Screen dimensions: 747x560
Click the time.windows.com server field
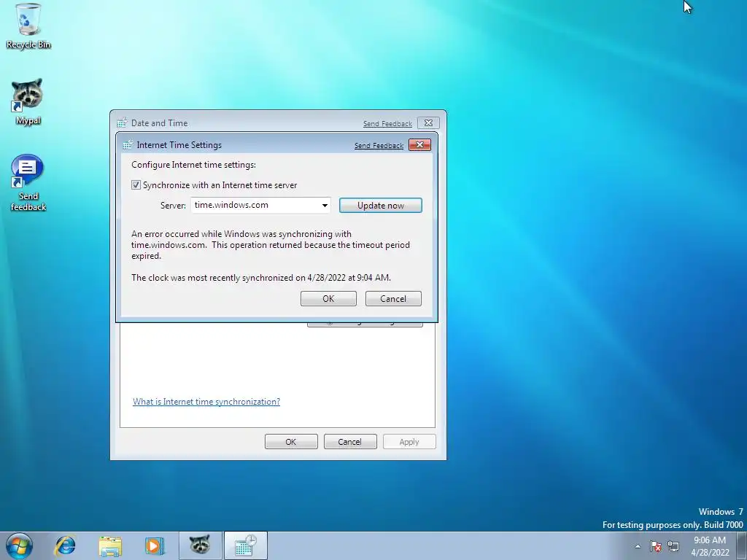(x=260, y=205)
